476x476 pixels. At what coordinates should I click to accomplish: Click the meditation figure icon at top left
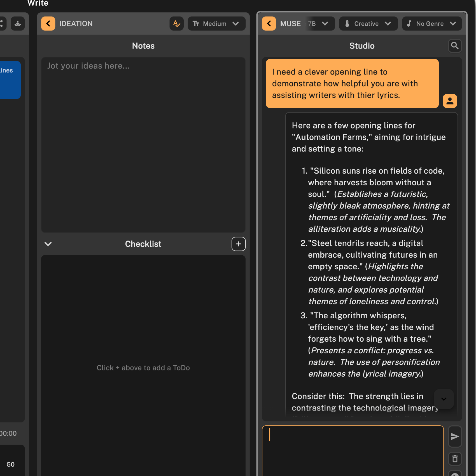coord(18,24)
